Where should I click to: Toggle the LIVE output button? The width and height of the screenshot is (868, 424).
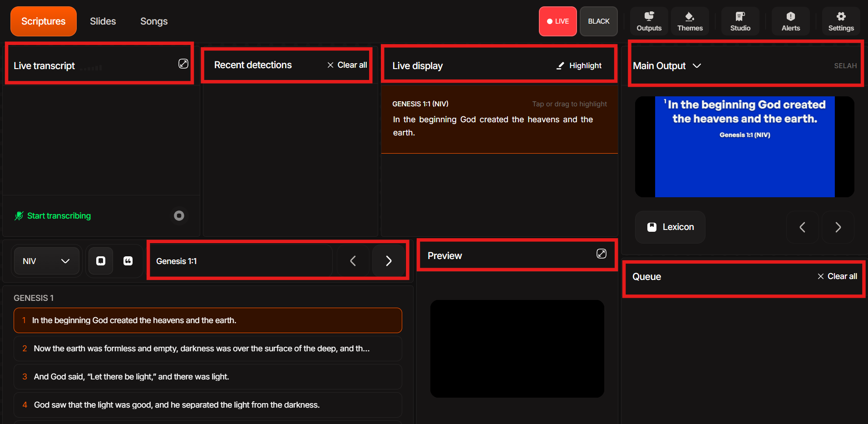558,21
